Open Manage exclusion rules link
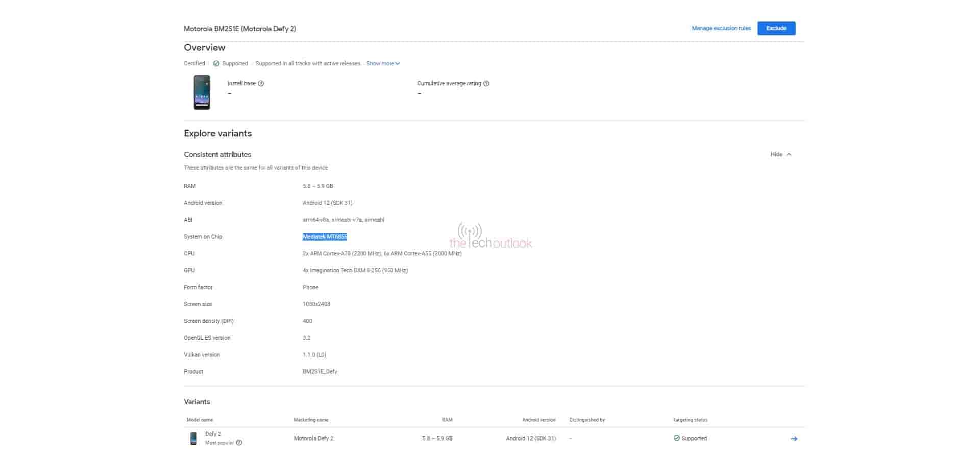Screen dimensions: 980x470 (x=721, y=29)
